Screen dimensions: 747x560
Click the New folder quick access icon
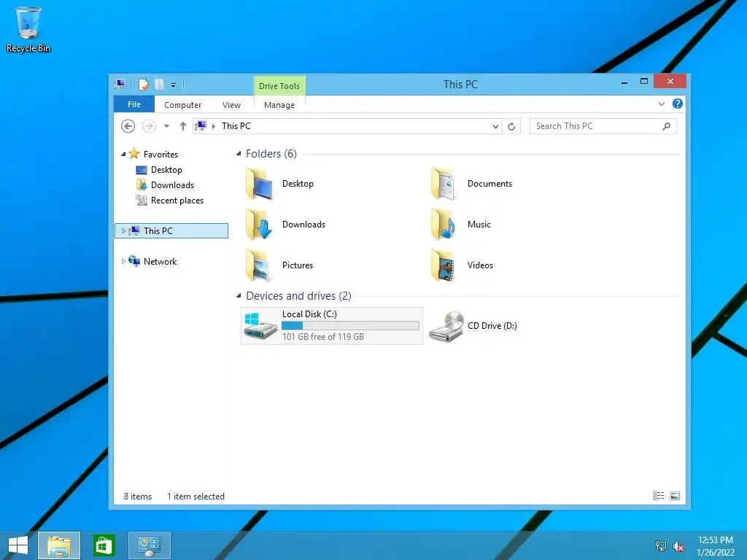click(x=159, y=85)
